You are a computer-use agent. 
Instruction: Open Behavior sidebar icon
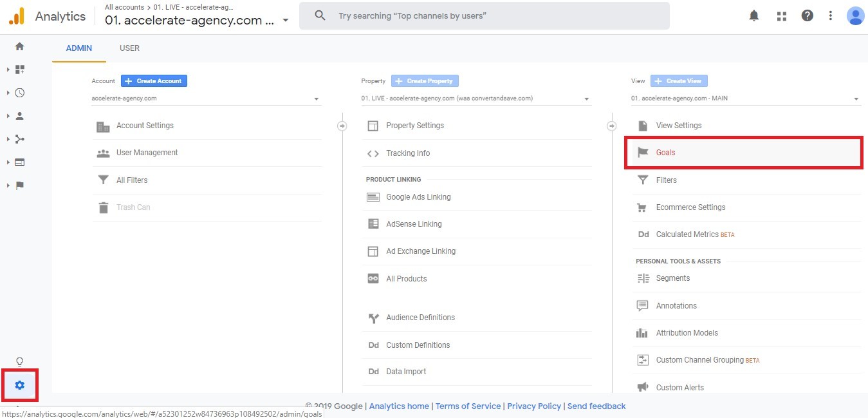click(x=19, y=162)
